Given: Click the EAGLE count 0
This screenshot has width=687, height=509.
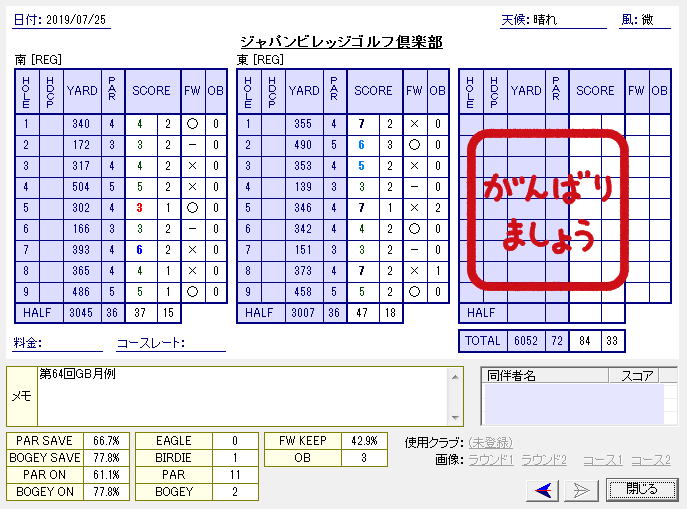Looking at the screenshot, I should pyautogui.click(x=235, y=441).
